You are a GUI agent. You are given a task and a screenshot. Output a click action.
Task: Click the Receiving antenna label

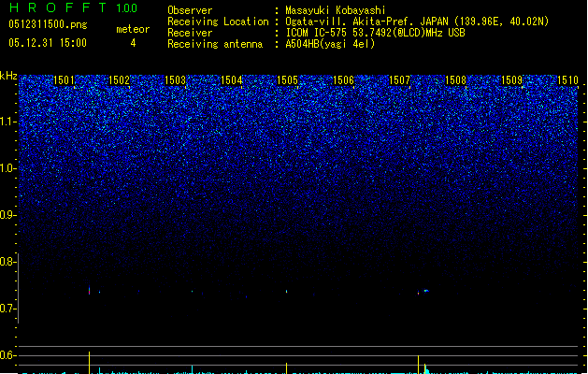(x=215, y=44)
